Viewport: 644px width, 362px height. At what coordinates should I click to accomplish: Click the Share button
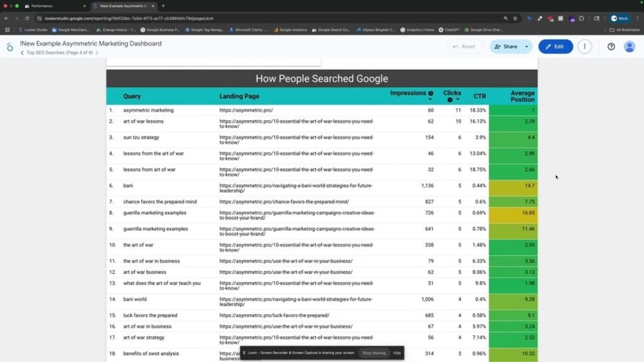(x=506, y=47)
